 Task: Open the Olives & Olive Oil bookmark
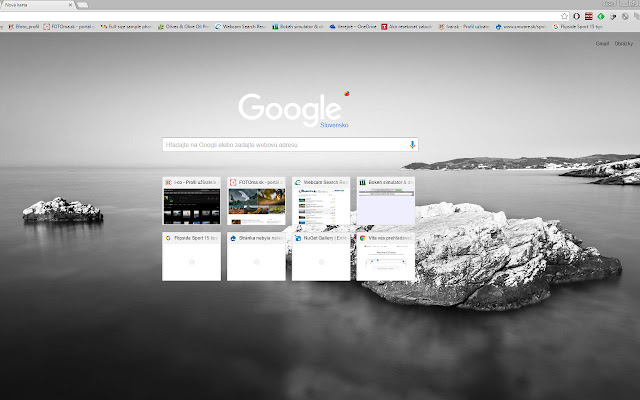pyautogui.click(x=183, y=27)
